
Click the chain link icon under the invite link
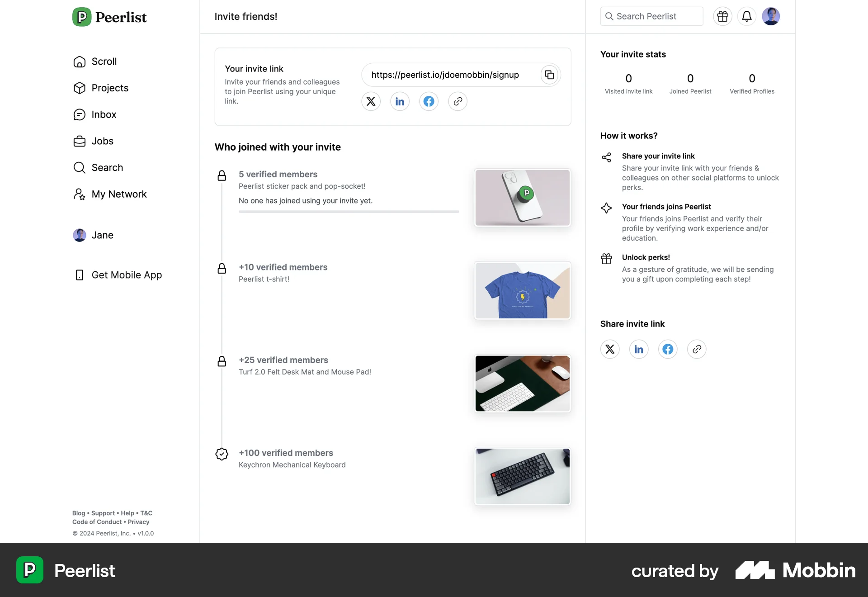[458, 101]
